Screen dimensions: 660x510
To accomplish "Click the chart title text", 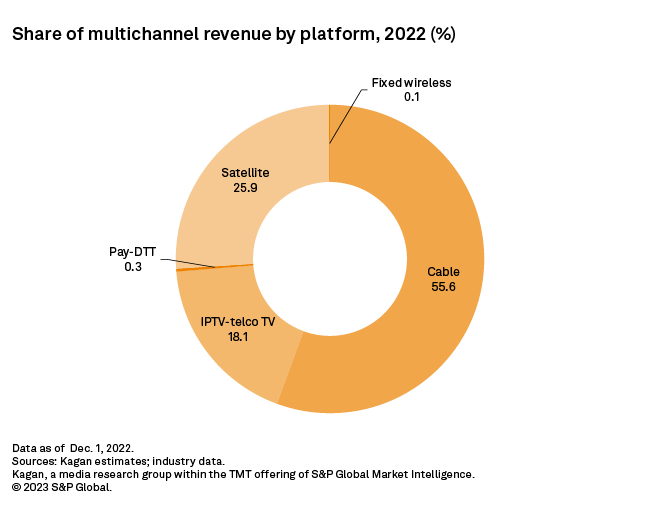I will click(x=233, y=34).
